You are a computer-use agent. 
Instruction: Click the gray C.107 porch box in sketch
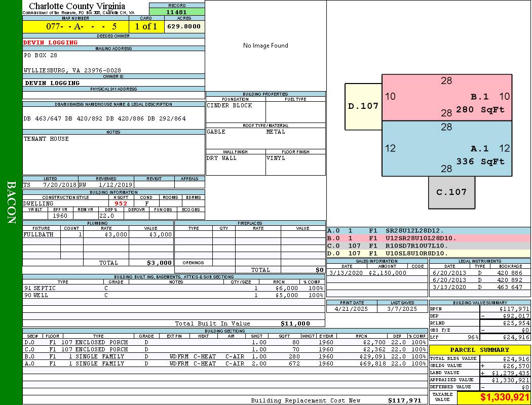click(x=451, y=192)
